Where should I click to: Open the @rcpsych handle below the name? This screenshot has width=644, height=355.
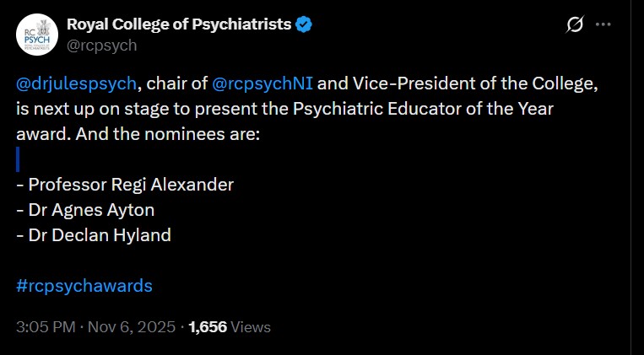tap(101, 46)
